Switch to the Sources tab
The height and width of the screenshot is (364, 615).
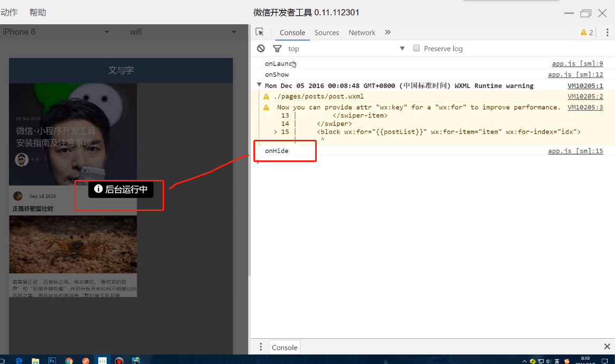(326, 33)
